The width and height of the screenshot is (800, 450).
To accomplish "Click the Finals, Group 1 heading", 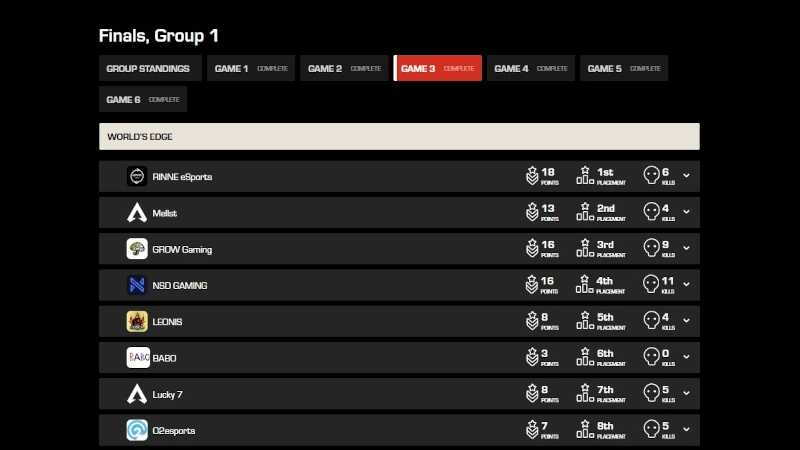I will 159,36.
